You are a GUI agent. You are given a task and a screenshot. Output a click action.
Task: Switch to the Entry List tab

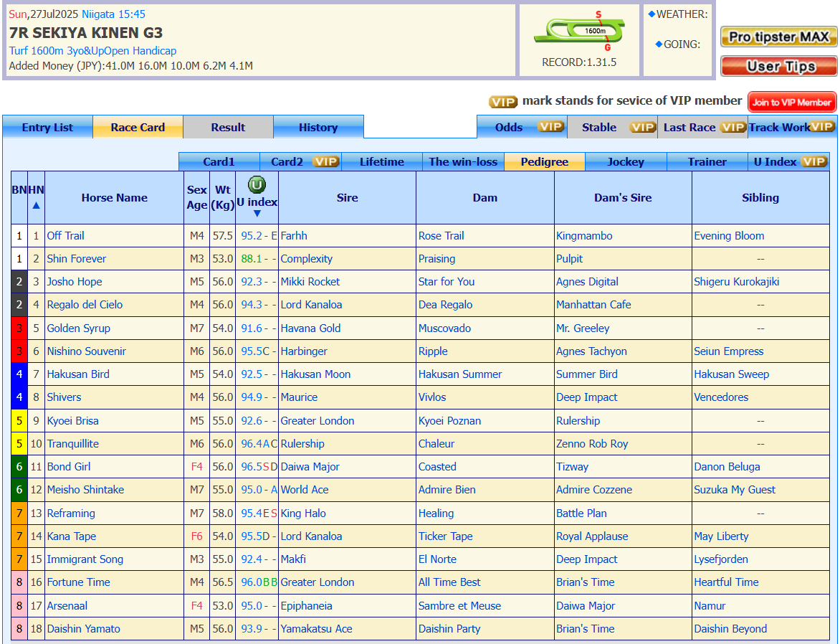pyautogui.click(x=48, y=127)
